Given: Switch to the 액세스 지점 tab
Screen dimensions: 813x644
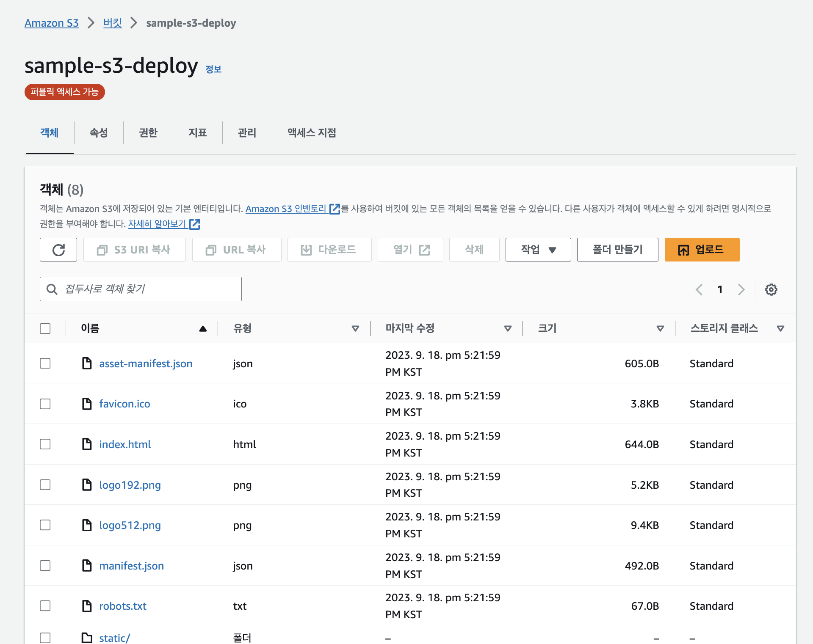Looking at the screenshot, I should point(312,133).
